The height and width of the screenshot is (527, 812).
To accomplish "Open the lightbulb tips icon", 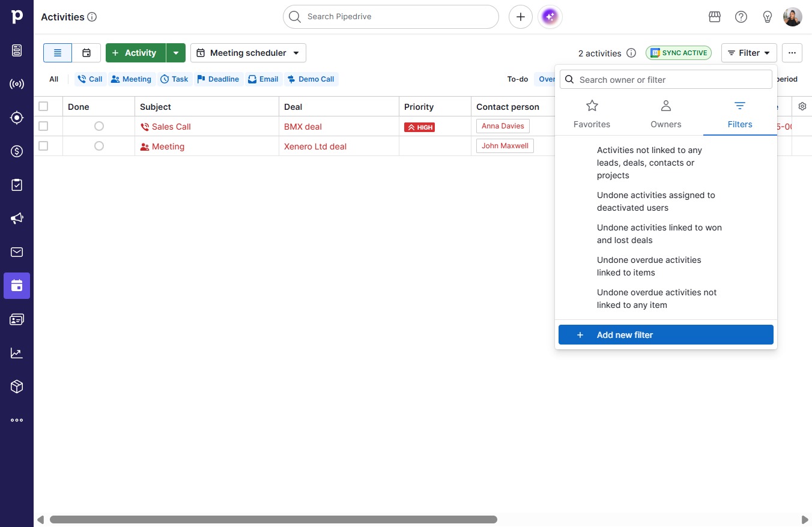I will click(x=768, y=17).
